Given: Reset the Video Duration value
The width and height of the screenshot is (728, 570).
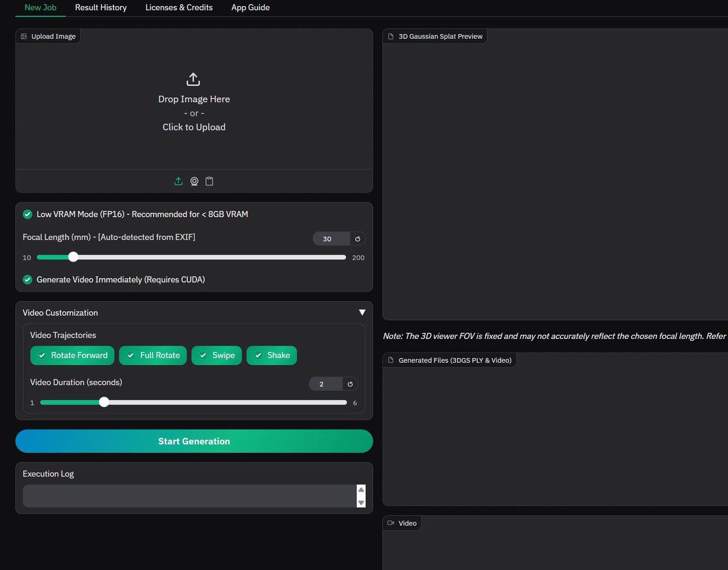Looking at the screenshot, I should pyautogui.click(x=350, y=384).
